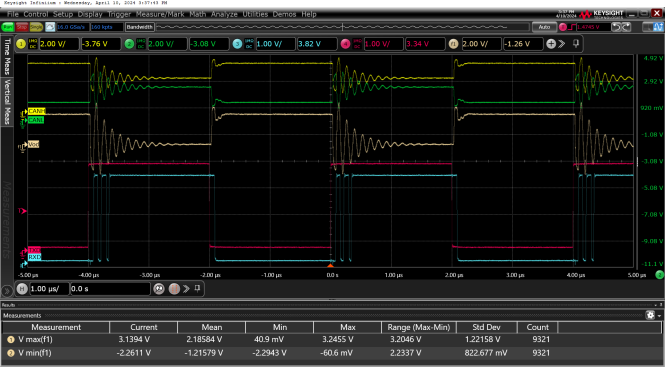
Task: Expand the horizontal toolbar double chevron
Action: [186, 289]
